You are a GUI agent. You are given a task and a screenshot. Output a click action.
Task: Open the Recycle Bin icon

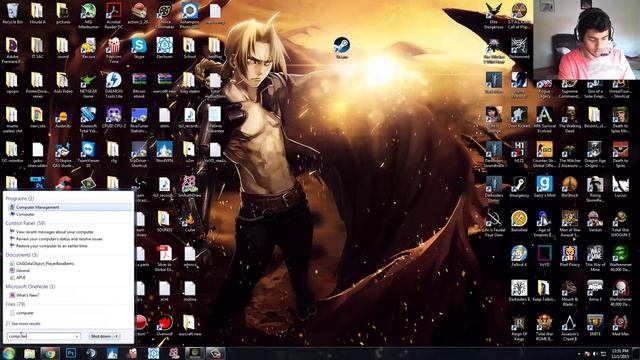[12, 13]
